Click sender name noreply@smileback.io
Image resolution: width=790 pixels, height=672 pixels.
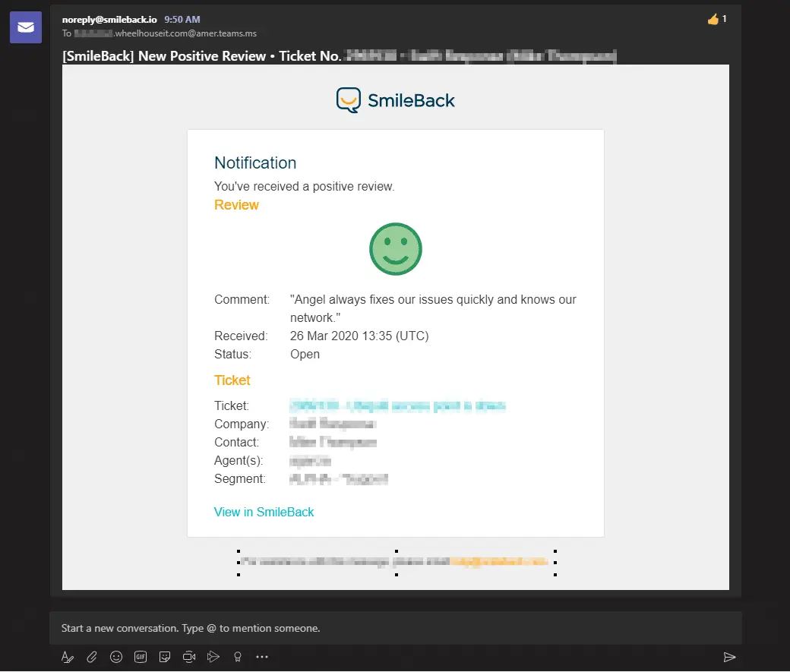pos(109,20)
